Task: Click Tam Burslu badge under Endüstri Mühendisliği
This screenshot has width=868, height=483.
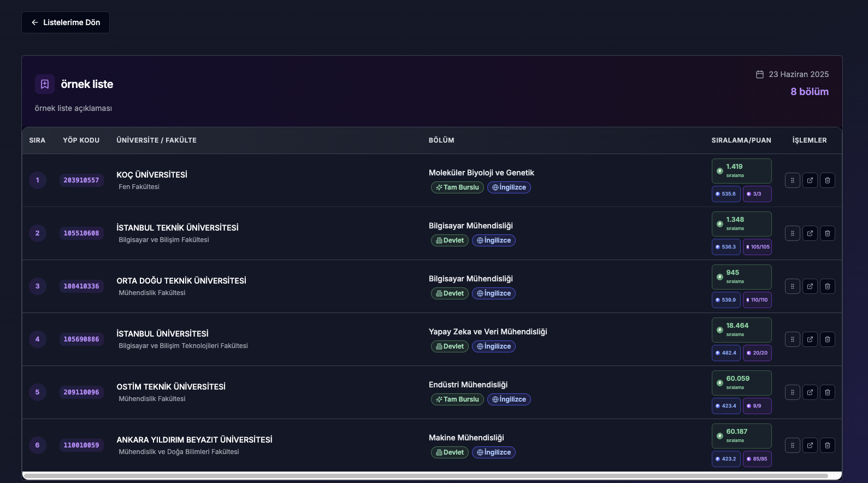Action: point(457,399)
